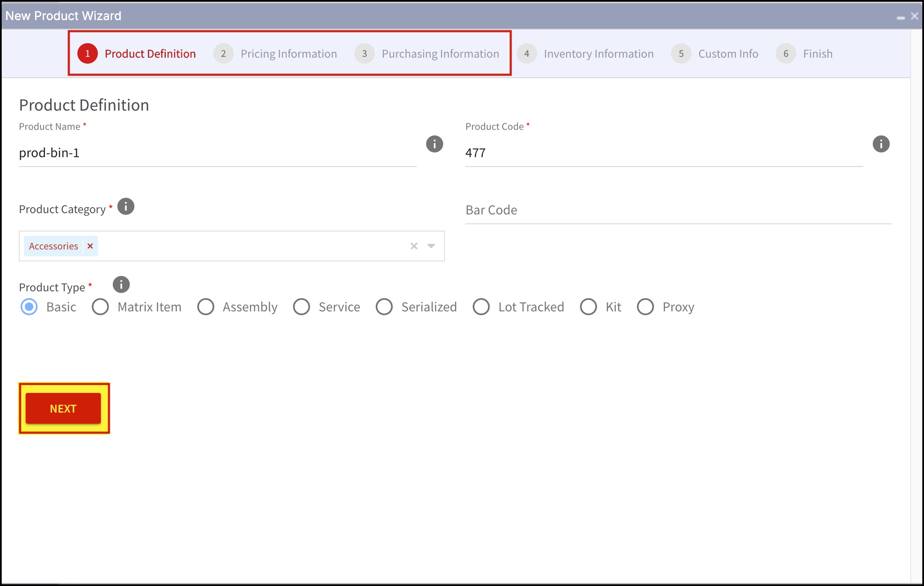Minimize the New Product Wizard window
924x586 pixels.
[900, 18]
